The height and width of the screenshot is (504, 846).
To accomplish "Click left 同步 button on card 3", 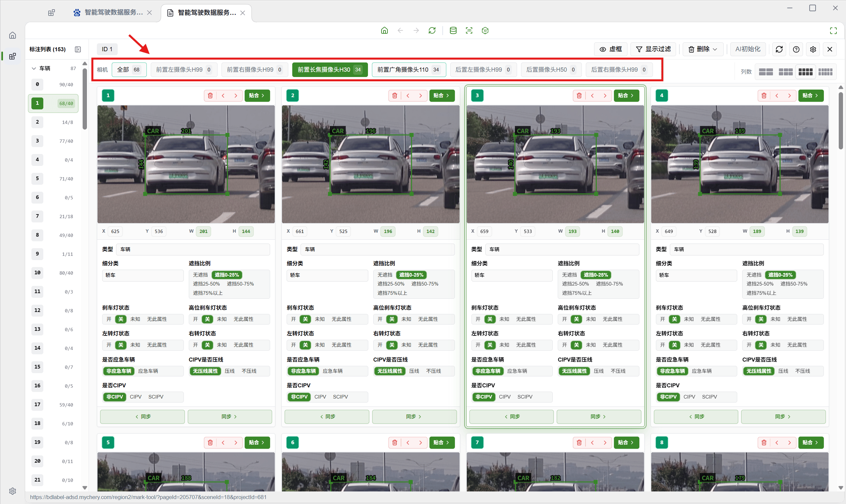I will tap(511, 416).
